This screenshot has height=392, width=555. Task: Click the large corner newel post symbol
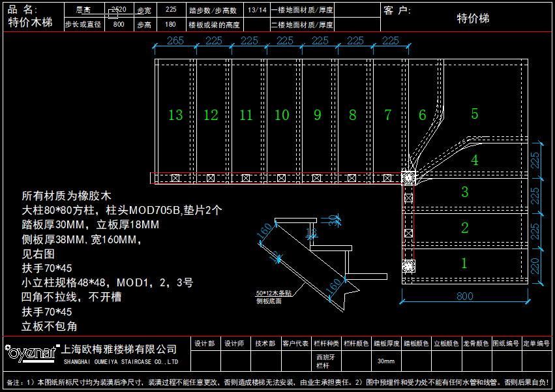[x=408, y=178]
